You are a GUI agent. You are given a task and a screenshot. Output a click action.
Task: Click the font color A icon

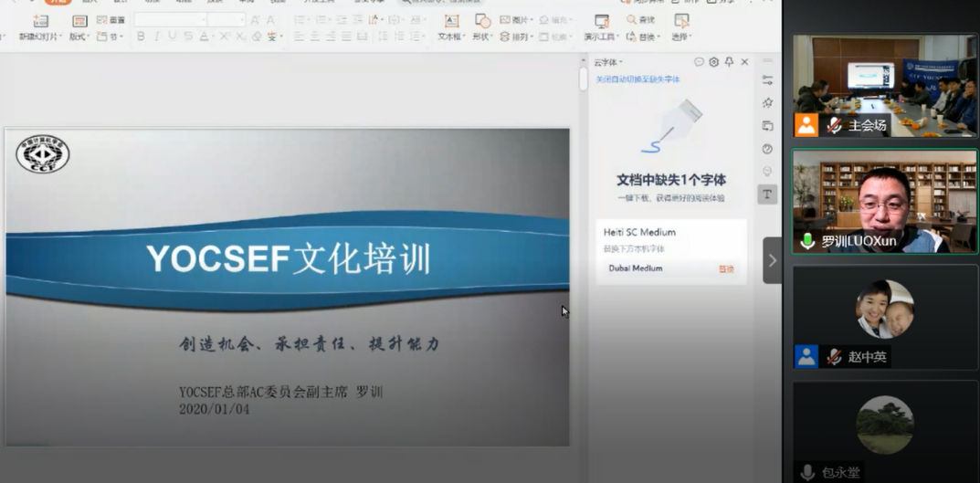click(x=204, y=37)
